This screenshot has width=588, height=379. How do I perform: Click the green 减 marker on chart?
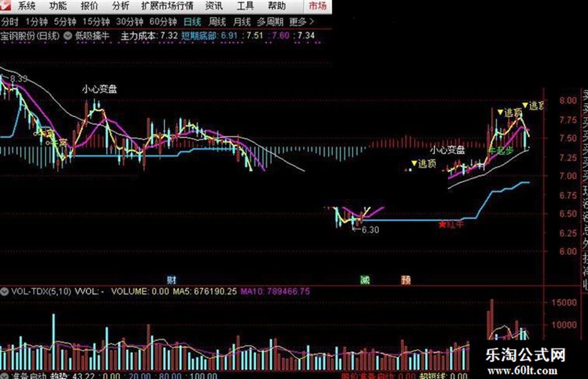[x=365, y=280]
